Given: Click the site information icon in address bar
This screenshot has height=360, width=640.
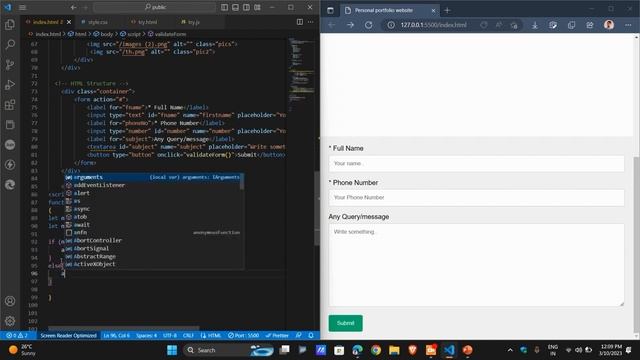Looking at the screenshot, I should point(391,25).
